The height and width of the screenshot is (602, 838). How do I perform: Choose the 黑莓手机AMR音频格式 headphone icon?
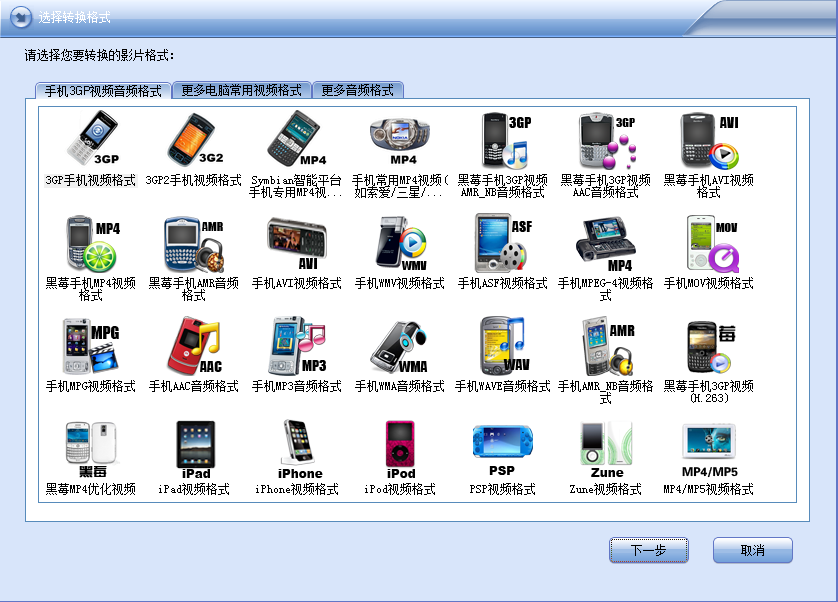pos(194,244)
